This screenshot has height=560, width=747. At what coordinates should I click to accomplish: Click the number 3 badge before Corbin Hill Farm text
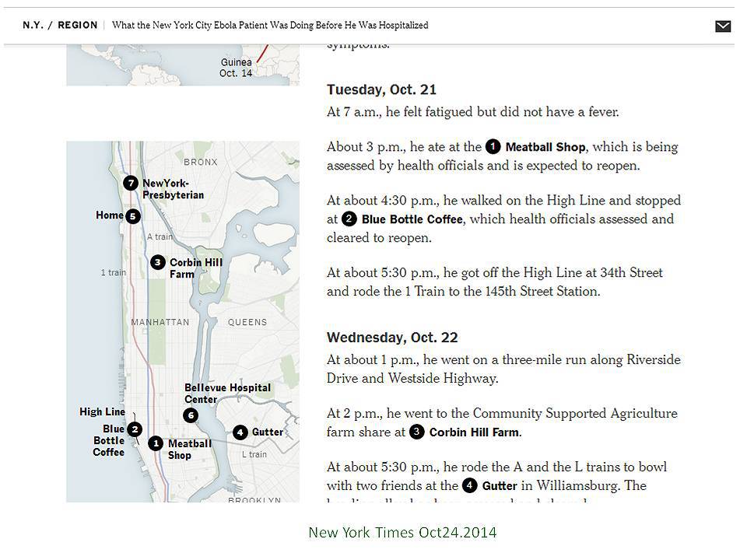click(x=417, y=432)
